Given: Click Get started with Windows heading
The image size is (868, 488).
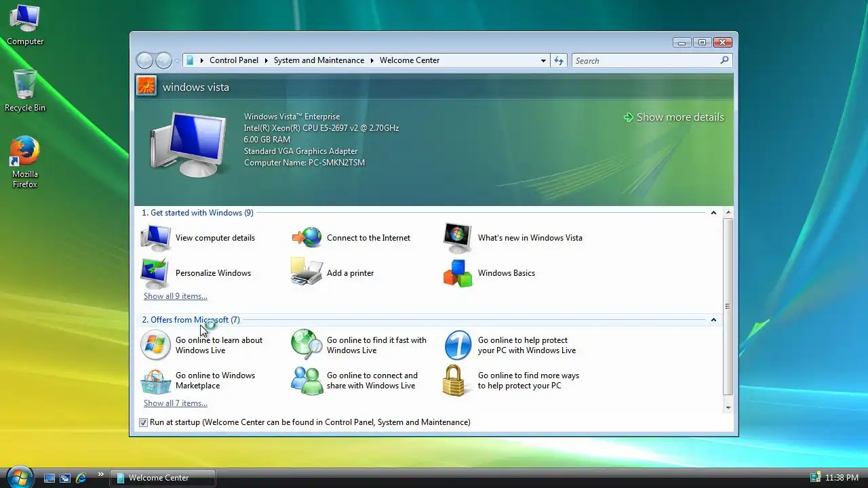Looking at the screenshot, I should [197, 213].
